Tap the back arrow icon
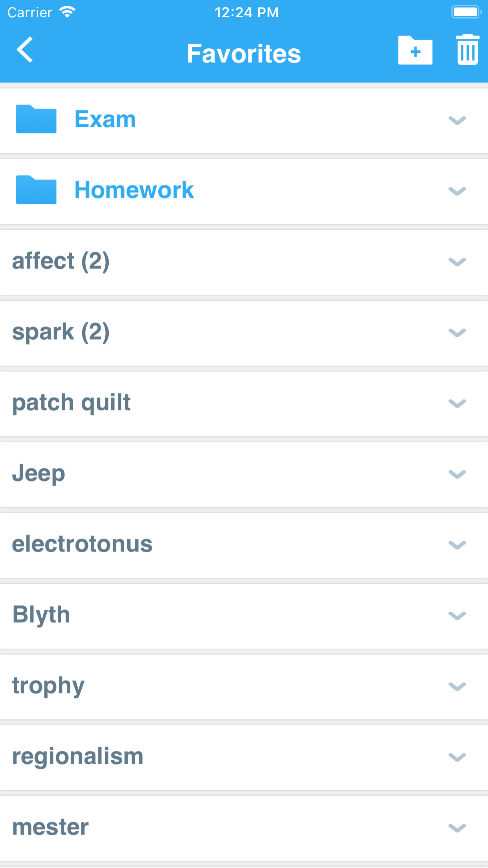Viewport: 488px width, 868px height. coord(25,50)
